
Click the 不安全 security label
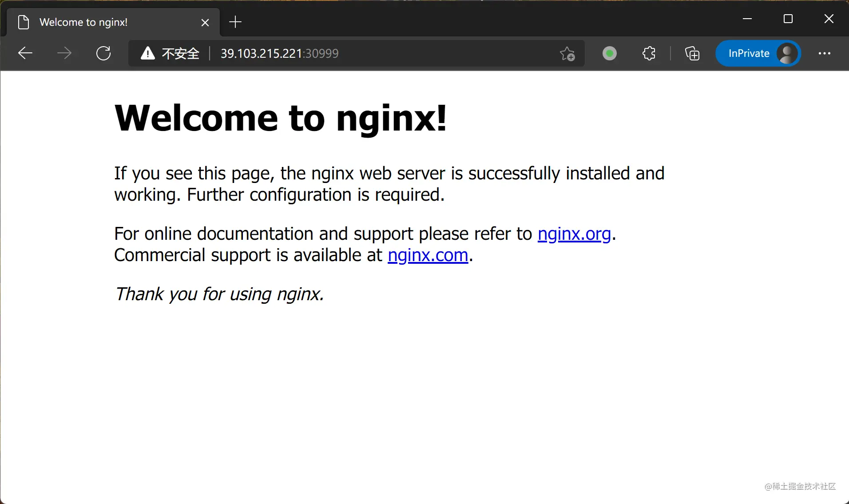point(181,53)
